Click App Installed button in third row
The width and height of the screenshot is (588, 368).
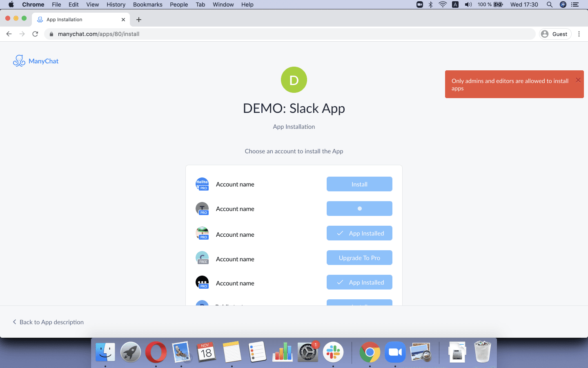point(359,233)
